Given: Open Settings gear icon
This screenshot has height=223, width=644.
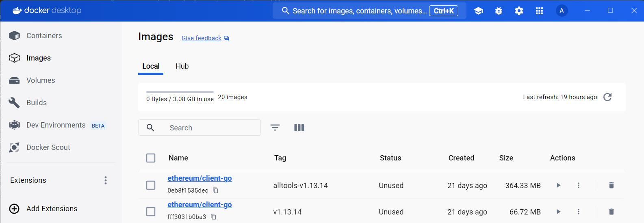Looking at the screenshot, I should click(x=519, y=11).
